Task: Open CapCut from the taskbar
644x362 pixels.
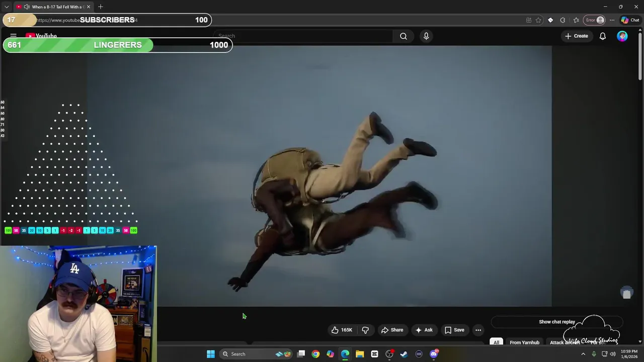Action: 374,354
